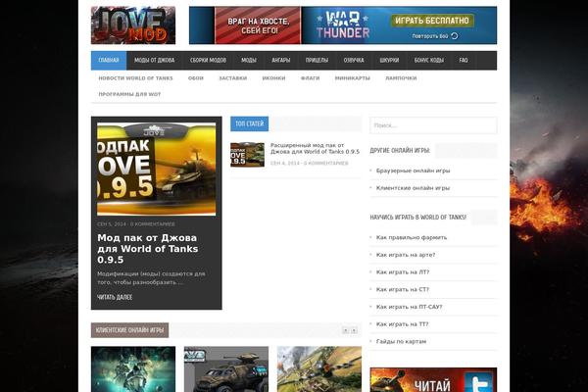The width and height of the screenshot is (588, 392).
Task: Open Гайды по картам link
Action: pos(401,341)
